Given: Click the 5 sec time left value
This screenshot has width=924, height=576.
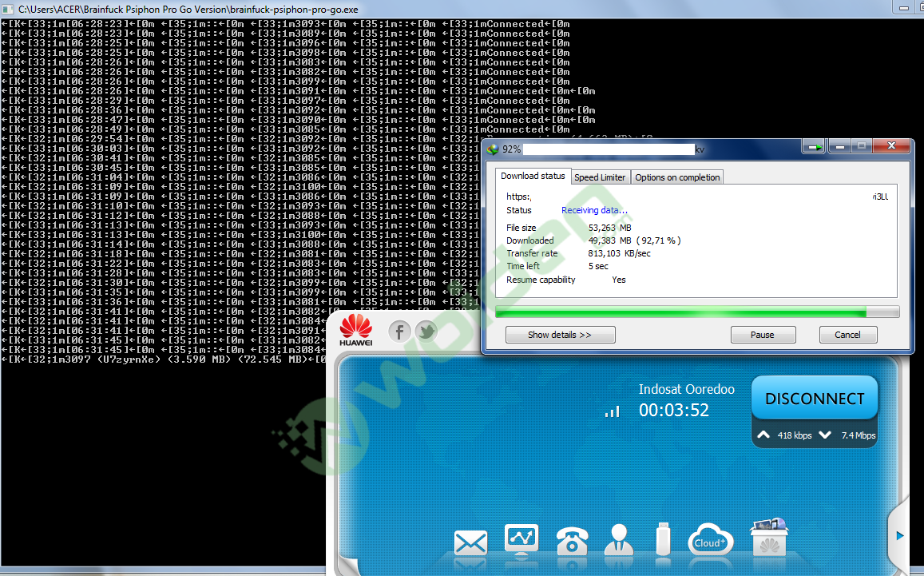Looking at the screenshot, I should pyautogui.click(x=598, y=267).
